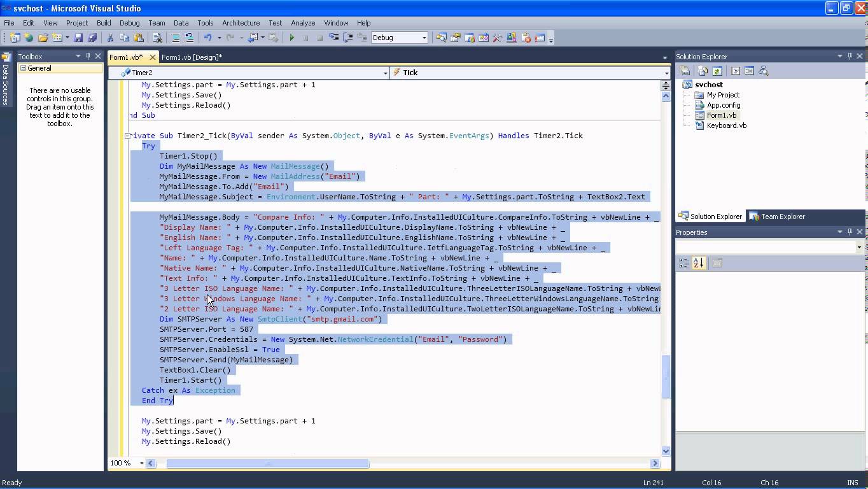Open the Undo history dropdown arrow

click(x=219, y=38)
